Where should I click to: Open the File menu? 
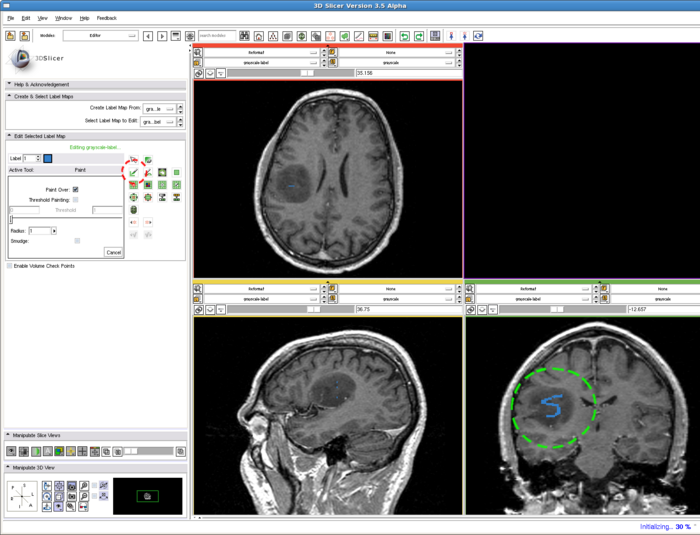pyautogui.click(x=11, y=18)
